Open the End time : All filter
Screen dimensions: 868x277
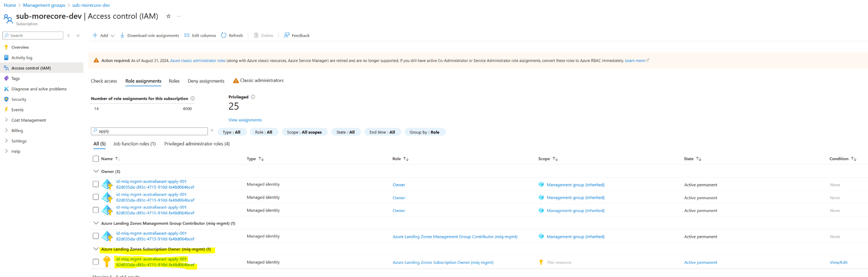(x=382, y=132)
